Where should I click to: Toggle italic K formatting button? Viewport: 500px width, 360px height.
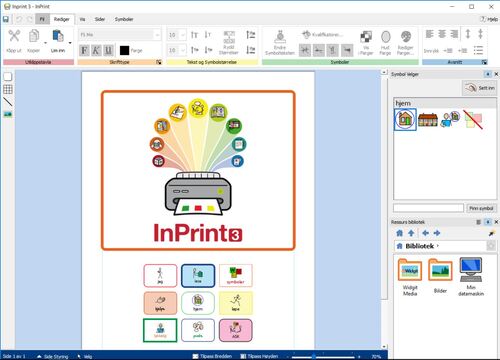point(96,51)
